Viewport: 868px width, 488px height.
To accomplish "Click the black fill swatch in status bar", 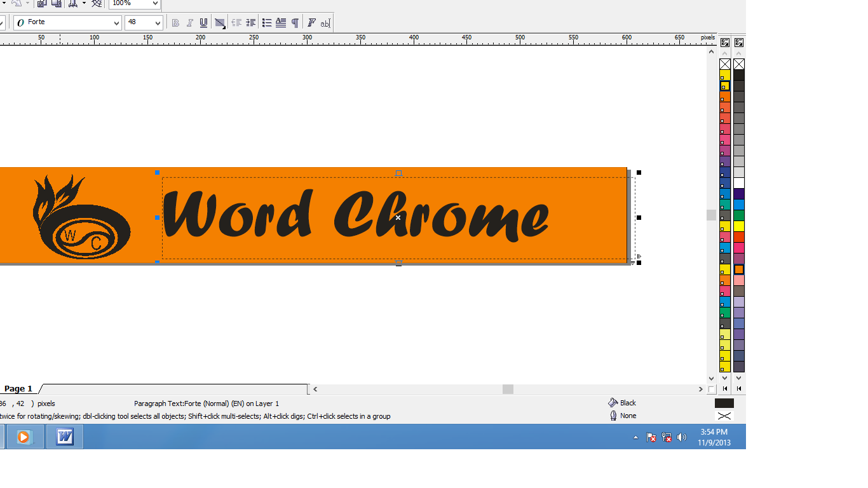I will click(x=724, y=403).
